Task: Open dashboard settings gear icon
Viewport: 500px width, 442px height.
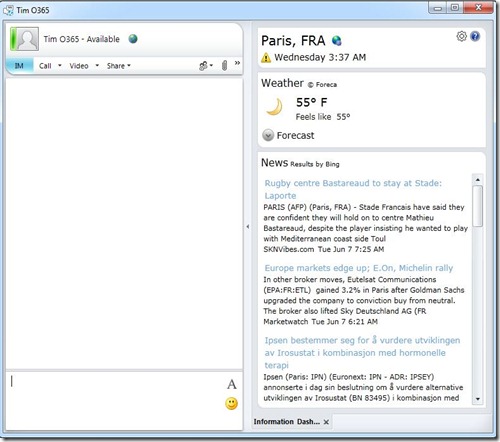Action: click(x=462, y=36)
